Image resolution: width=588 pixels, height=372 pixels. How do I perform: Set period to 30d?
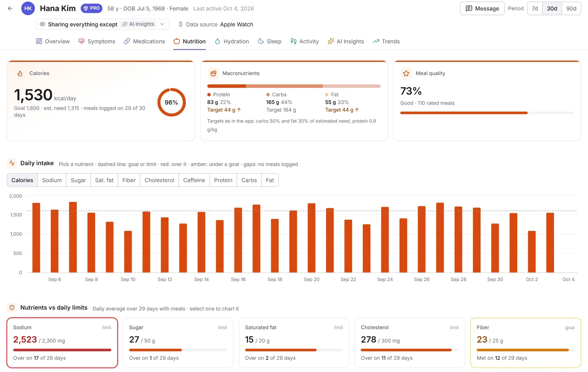click(552, 9)
